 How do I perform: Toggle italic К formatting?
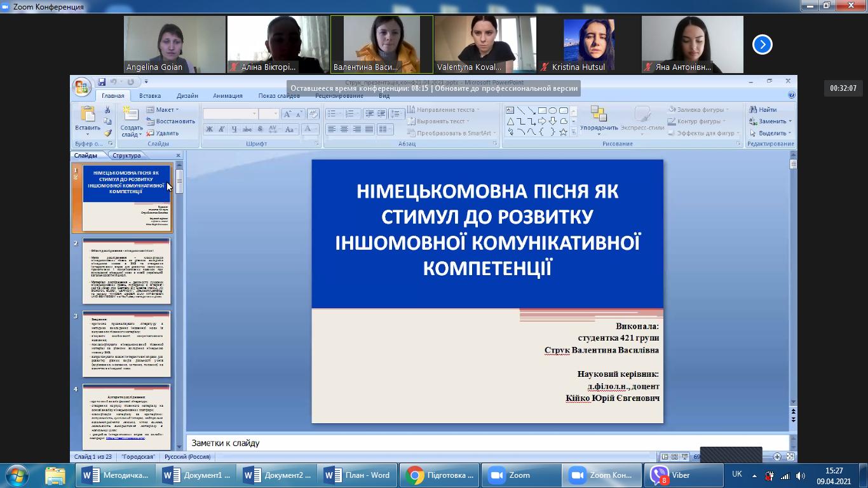coord(221,129)
